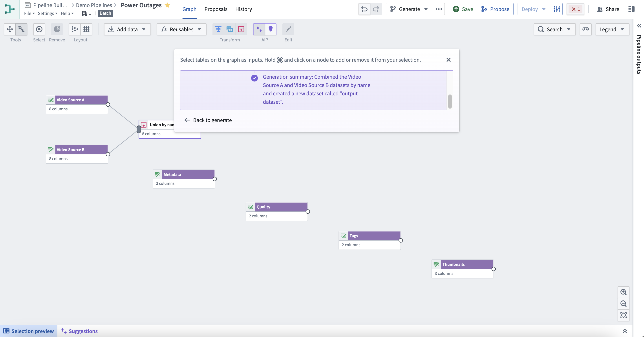The width and height of the screenshot is (644, 337).
Task: Click Back to generate
Action: tap(208, 120)
